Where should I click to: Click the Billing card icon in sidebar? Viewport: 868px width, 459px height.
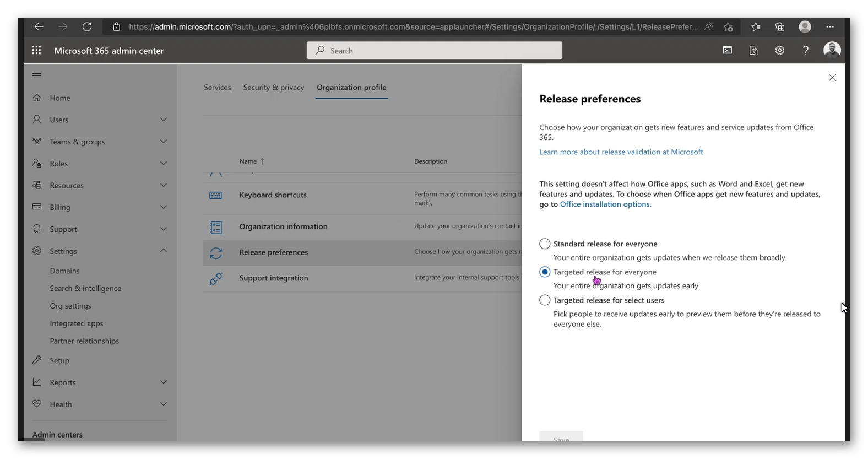point(37,207)
